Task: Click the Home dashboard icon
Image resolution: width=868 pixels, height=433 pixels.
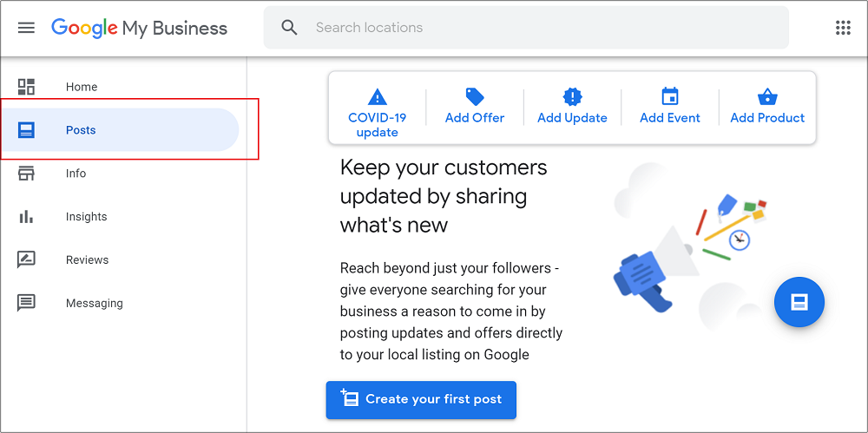Action: (26, 87)
